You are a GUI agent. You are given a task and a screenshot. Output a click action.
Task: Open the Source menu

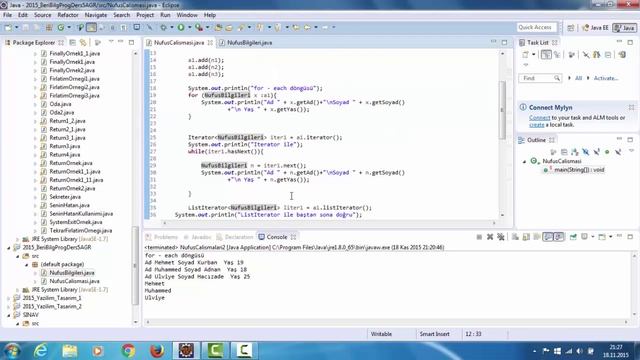[x=42, y=15]
